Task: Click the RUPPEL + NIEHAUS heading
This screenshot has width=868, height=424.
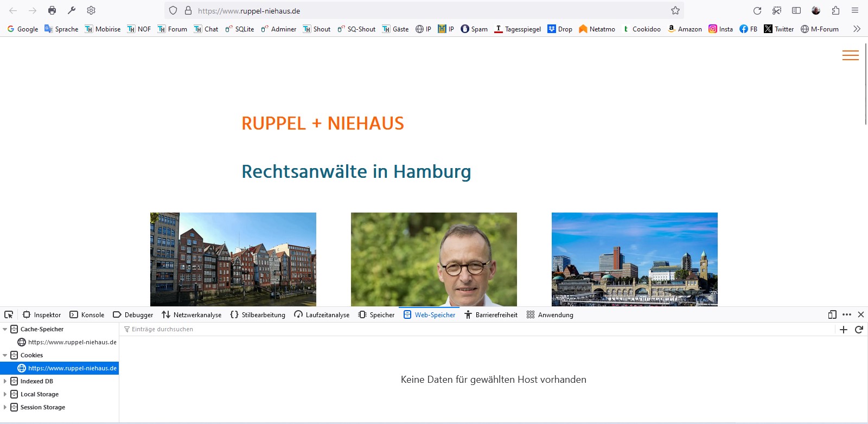Action: [x=323, y=124]
